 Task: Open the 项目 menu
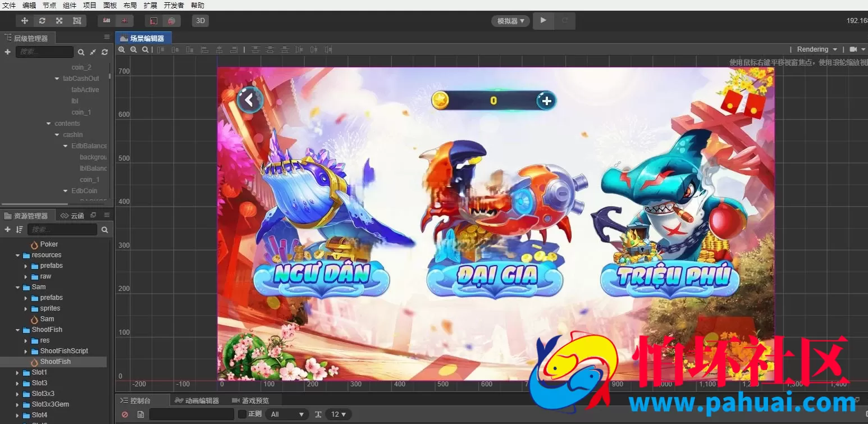(x=90, y=5)
